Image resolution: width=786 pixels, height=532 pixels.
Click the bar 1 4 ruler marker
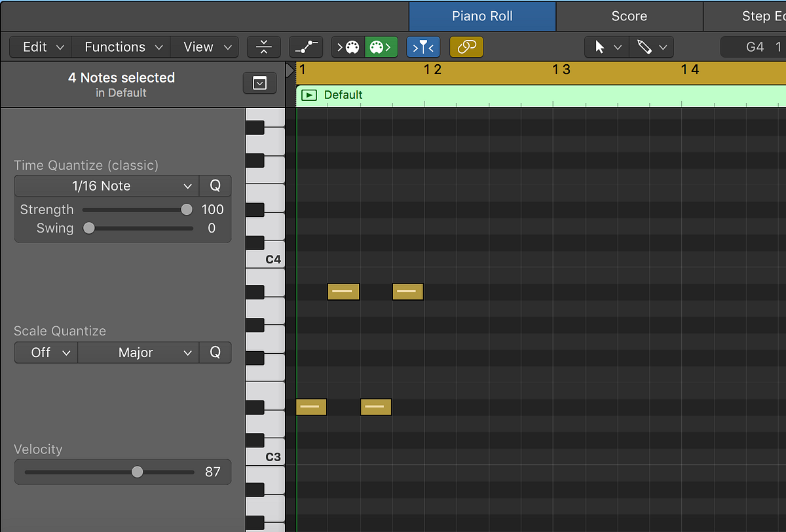coord(690,69)
